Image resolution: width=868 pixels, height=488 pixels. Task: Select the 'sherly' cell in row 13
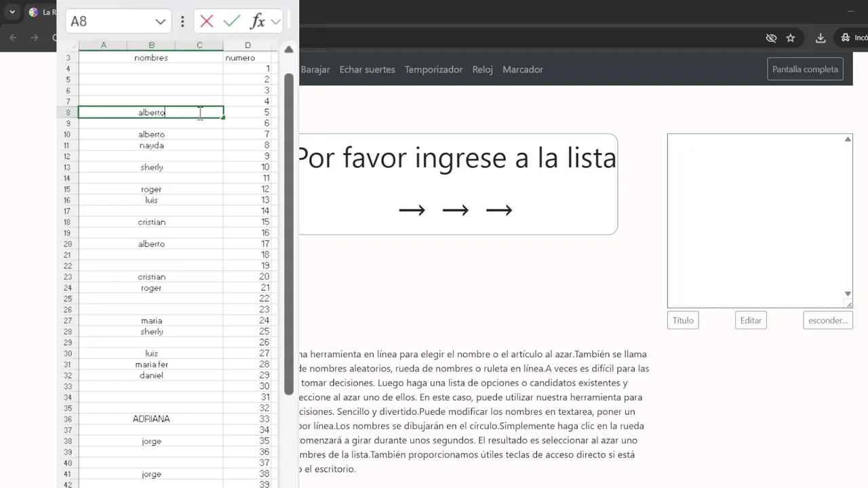click(151, 167)
